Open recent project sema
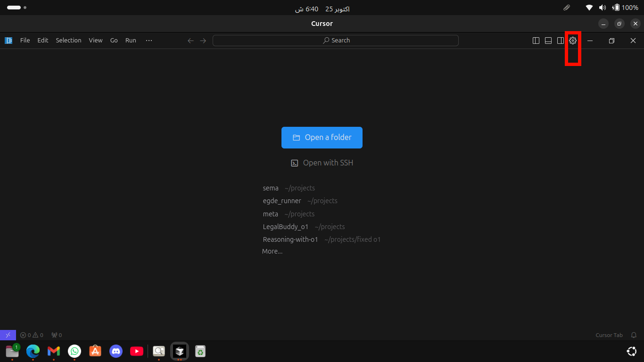 click(271, 188)
